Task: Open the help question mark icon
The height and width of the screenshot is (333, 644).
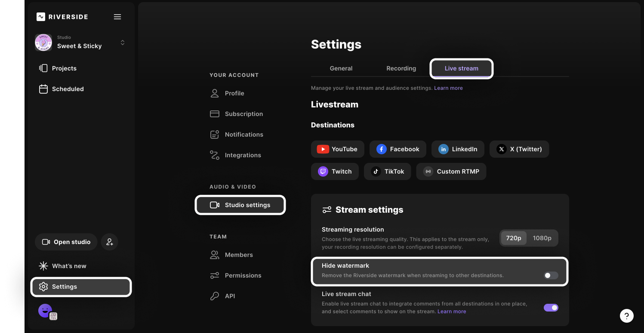Action: tap(626, 316)
